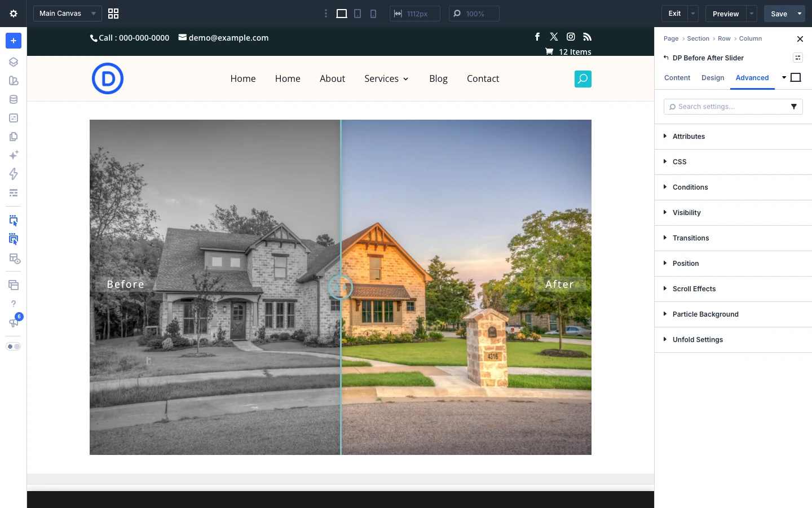Open the megaphone notifications icon

pyautogui.click(x=14, y=323)
